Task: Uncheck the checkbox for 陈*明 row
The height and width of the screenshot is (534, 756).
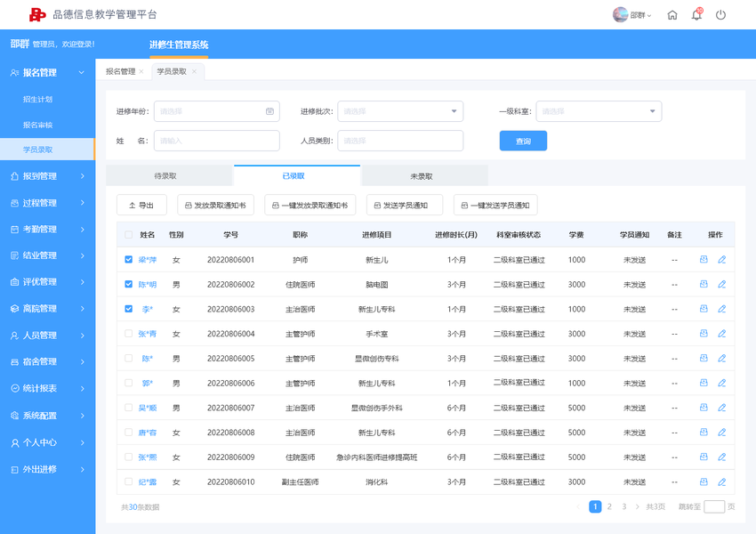Action: (x=128, y=284)
